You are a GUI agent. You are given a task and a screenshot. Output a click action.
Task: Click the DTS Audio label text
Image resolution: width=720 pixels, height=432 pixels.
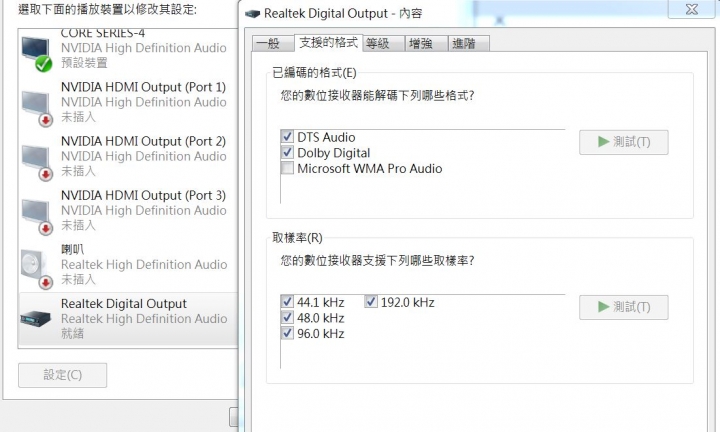pos(326,137)
